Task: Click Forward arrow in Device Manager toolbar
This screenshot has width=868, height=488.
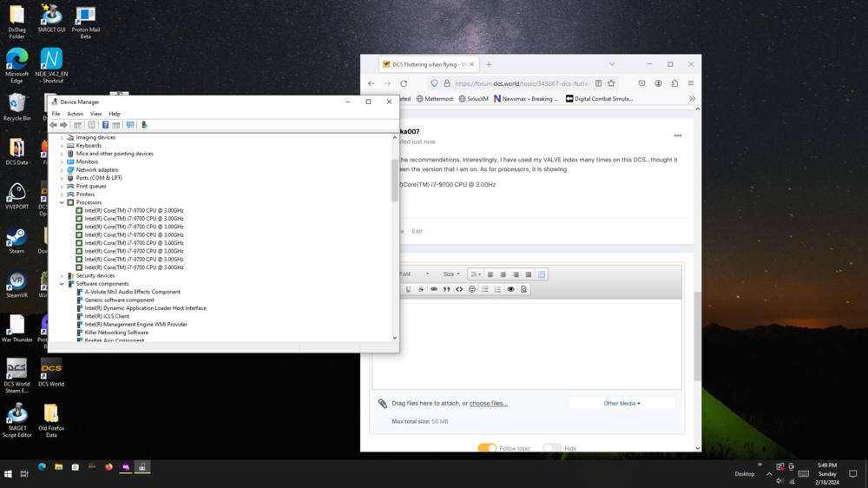Action: [x=63, y=125]
